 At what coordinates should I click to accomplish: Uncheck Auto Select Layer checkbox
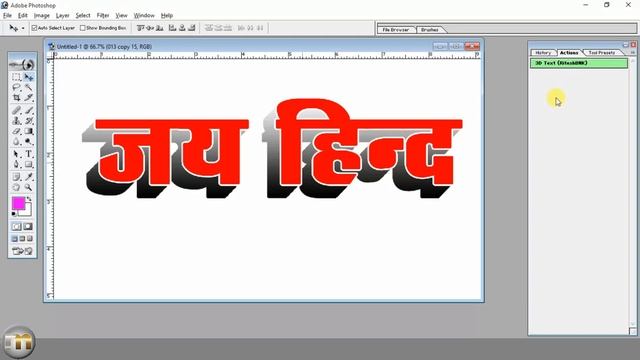point(35,28)
